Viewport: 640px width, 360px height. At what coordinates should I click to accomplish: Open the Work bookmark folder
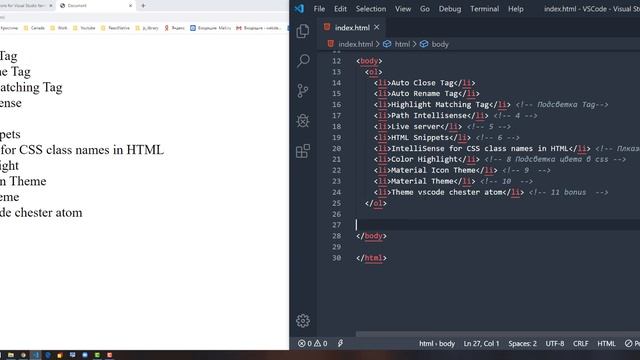[x=58, y=28]
